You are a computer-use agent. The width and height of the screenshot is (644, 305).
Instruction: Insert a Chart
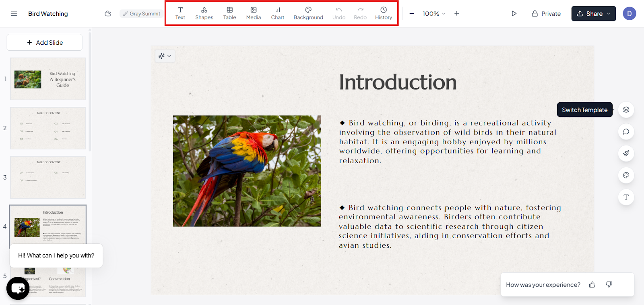(278, 13)
